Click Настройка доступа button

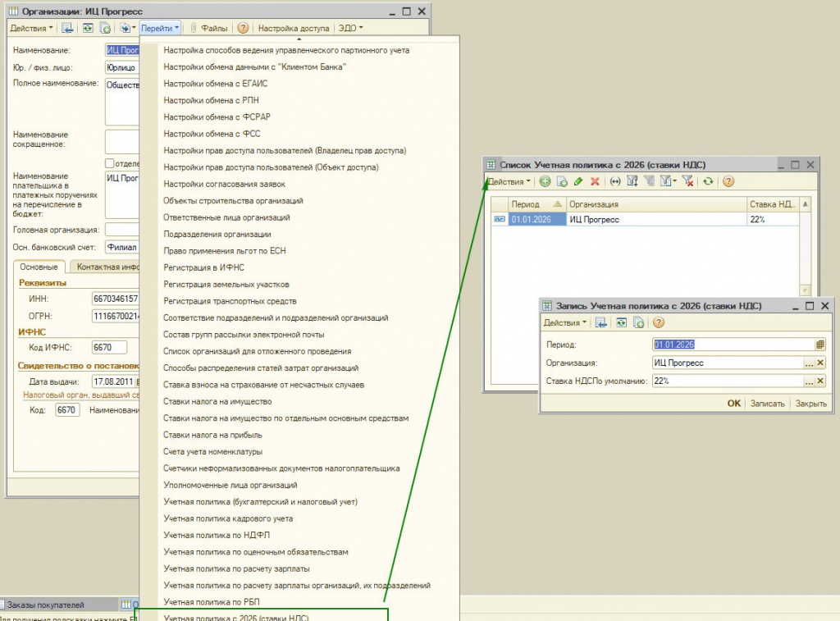pos(294,28)
